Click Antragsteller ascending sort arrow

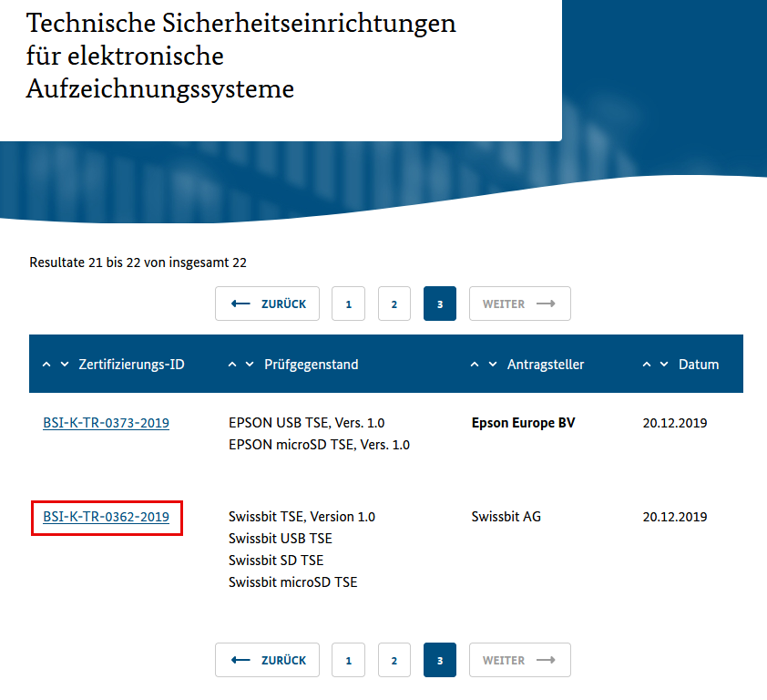tap(475, 365)
